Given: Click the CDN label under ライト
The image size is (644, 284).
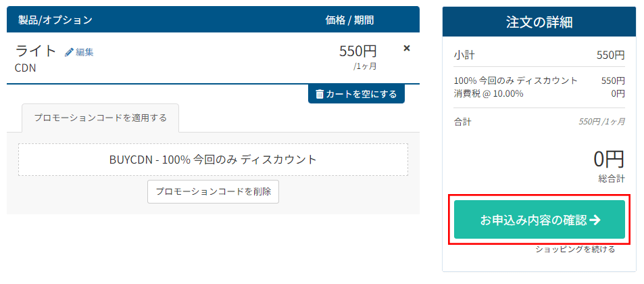Looking at the screenshot, I should coord(25,68).
